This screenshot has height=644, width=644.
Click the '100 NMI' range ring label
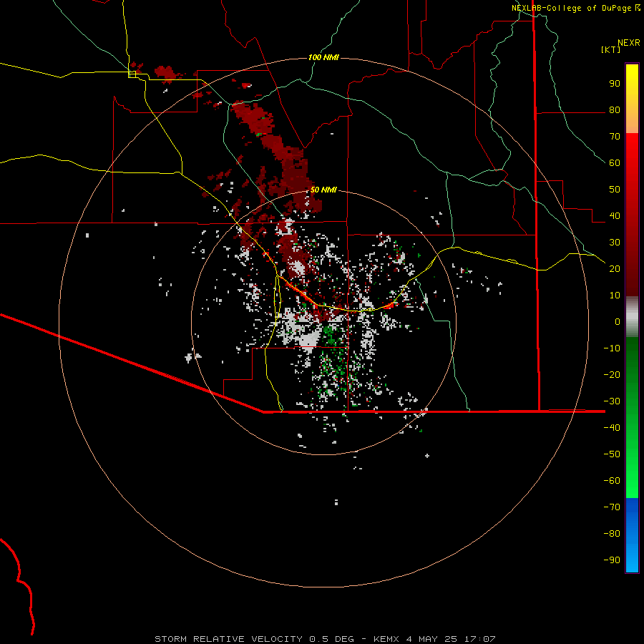[x=323, y=57]
